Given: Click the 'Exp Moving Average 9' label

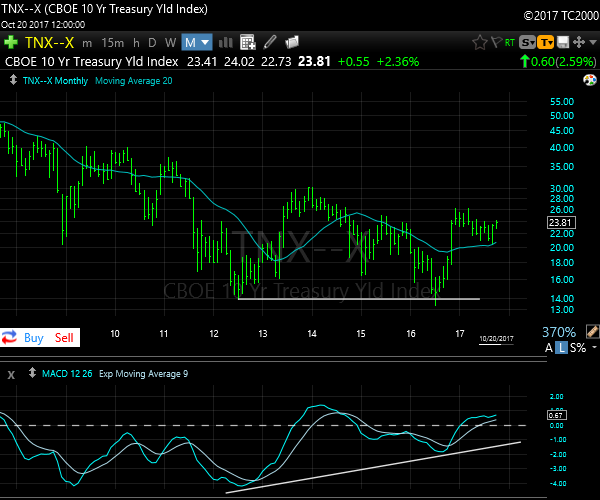Looking at the screenshot, I should click(x=143, y=374).
